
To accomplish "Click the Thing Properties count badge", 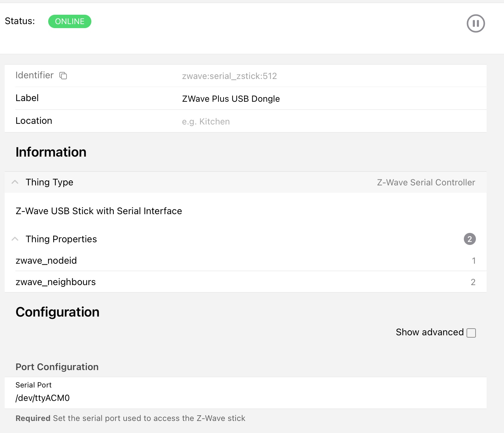I will [470, 239].
